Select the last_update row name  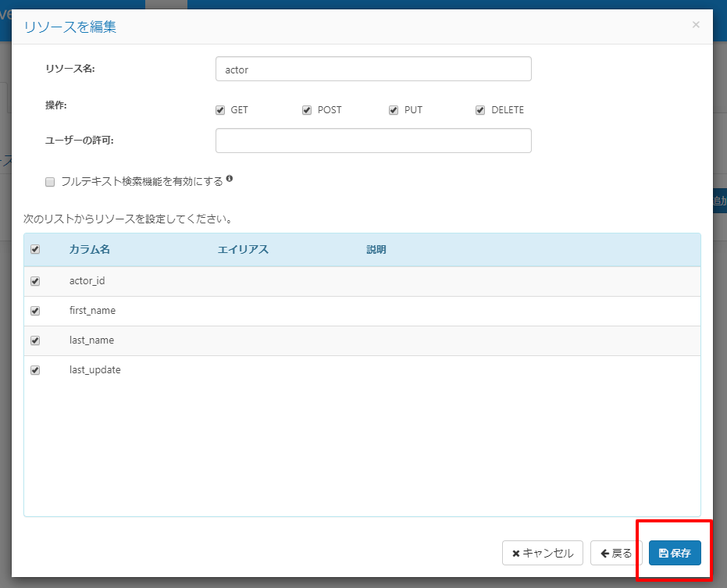[x=95, y=369]
